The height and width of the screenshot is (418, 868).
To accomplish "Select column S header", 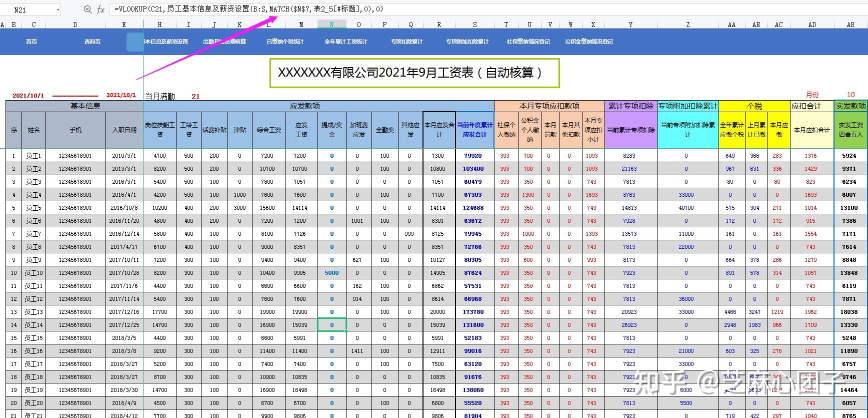I will click(474, 24).
